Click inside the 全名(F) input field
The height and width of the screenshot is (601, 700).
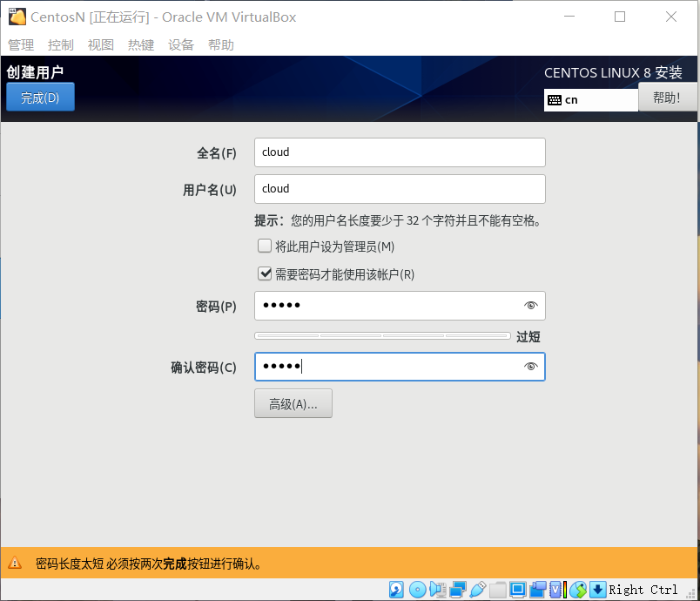399,152
